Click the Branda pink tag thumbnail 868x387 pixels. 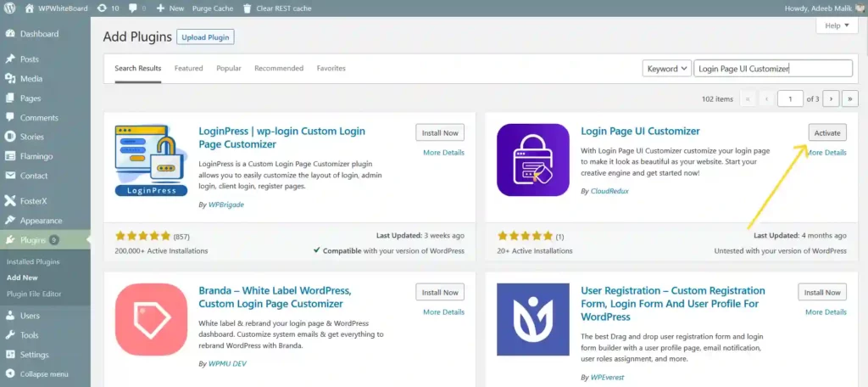pos(151,319)
